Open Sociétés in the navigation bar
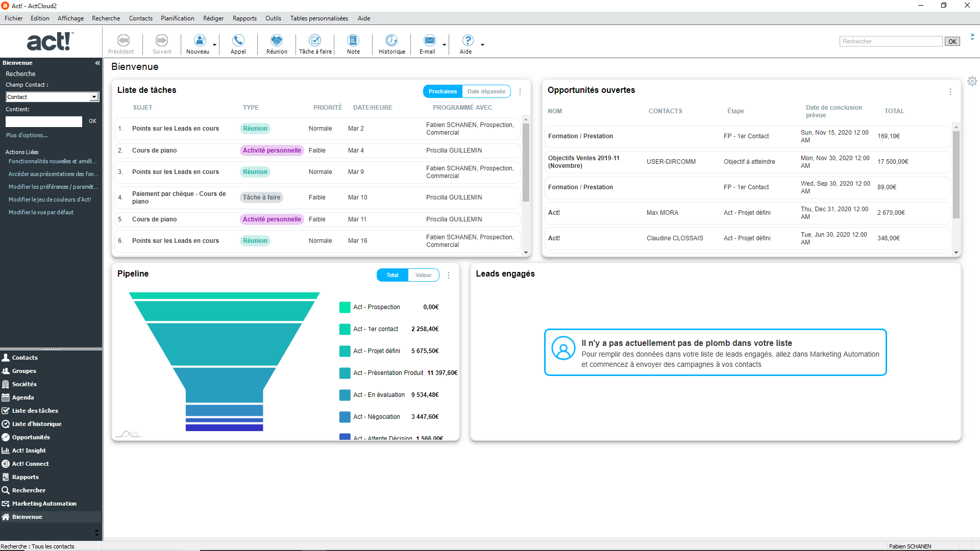This screenshot has height=551, width=980. pyautogui.click(x=24, y=384)
